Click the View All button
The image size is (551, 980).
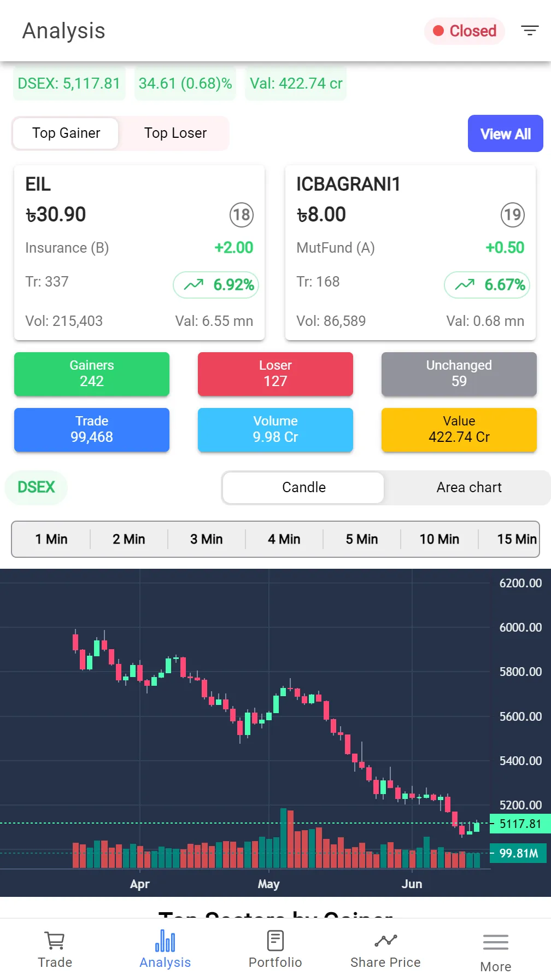[x=506, y=133]
